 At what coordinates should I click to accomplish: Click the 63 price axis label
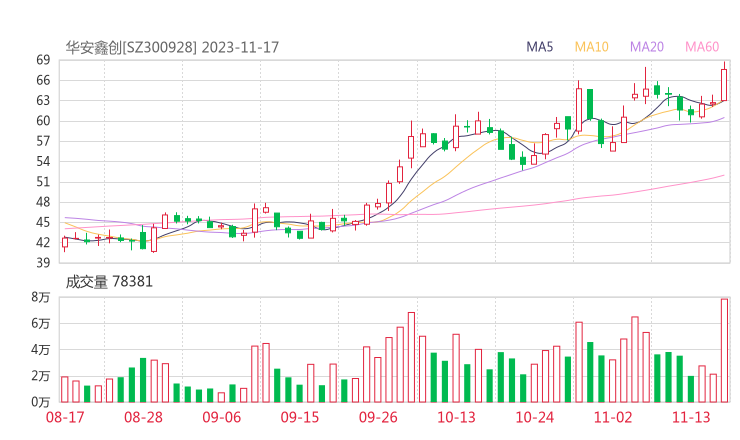pyautogui.click(x=43, y=101)
